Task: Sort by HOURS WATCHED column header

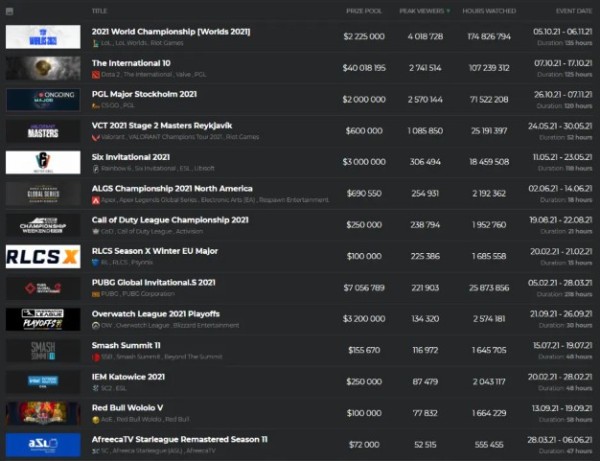Action: (x=489, y=11)
